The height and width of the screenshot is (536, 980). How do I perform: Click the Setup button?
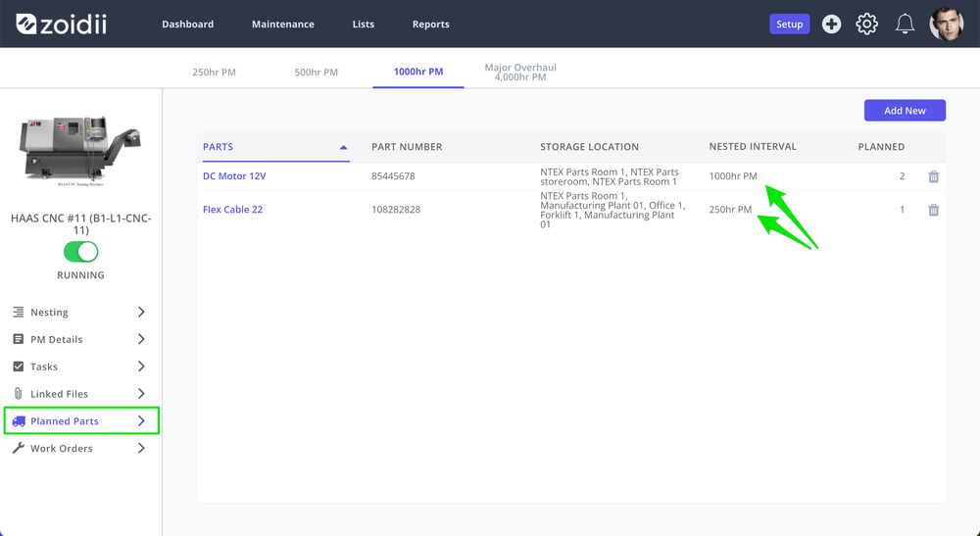pyautogui.click(x=789, y=24)
